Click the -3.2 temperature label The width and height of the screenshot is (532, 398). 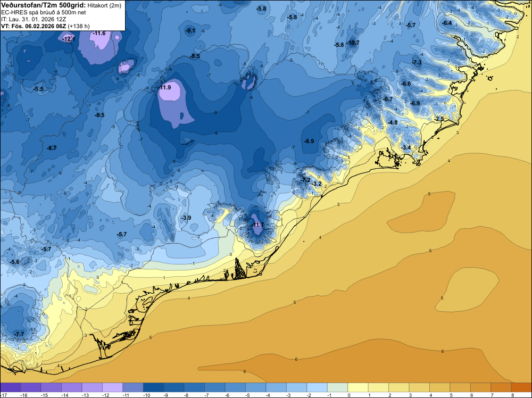[x=316, y=184]
